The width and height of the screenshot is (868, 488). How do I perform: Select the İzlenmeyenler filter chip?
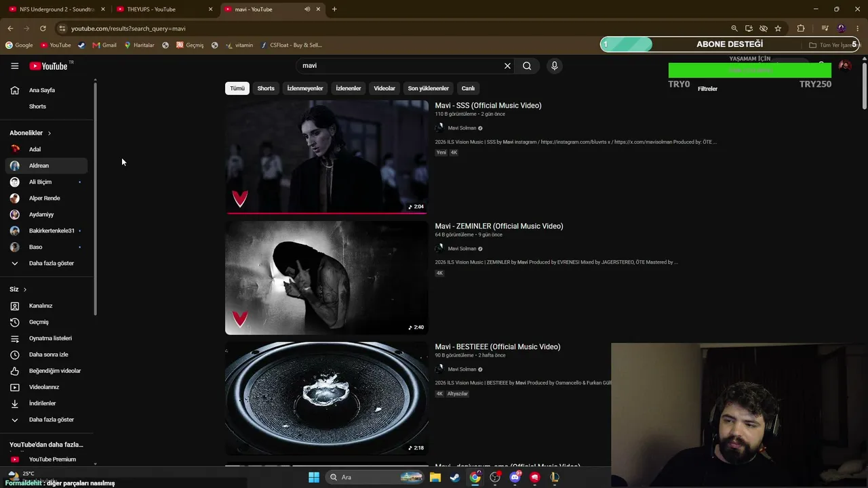pos(305,88)
